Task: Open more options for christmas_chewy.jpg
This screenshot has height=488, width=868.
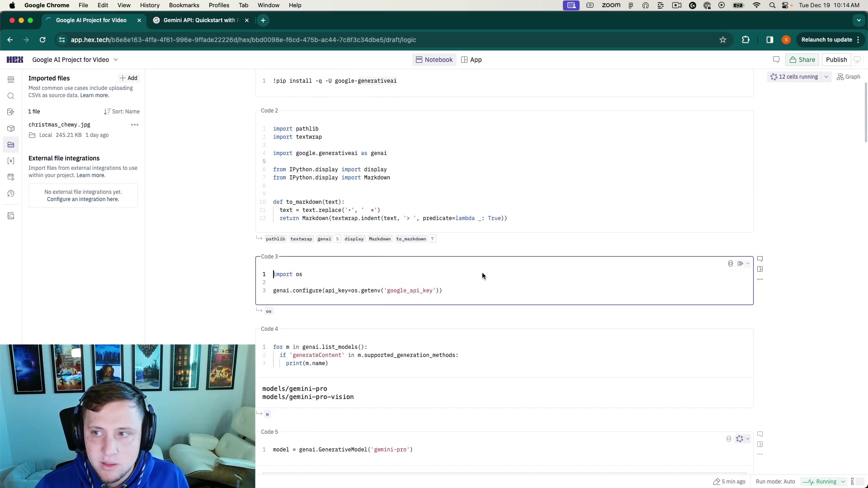Action: [x=135, y=125]
